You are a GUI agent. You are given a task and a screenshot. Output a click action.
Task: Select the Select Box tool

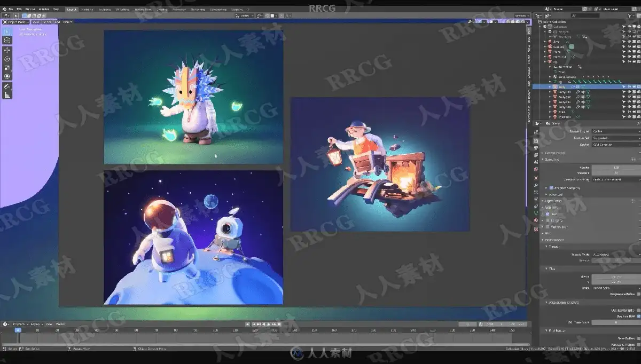(7, 30)
